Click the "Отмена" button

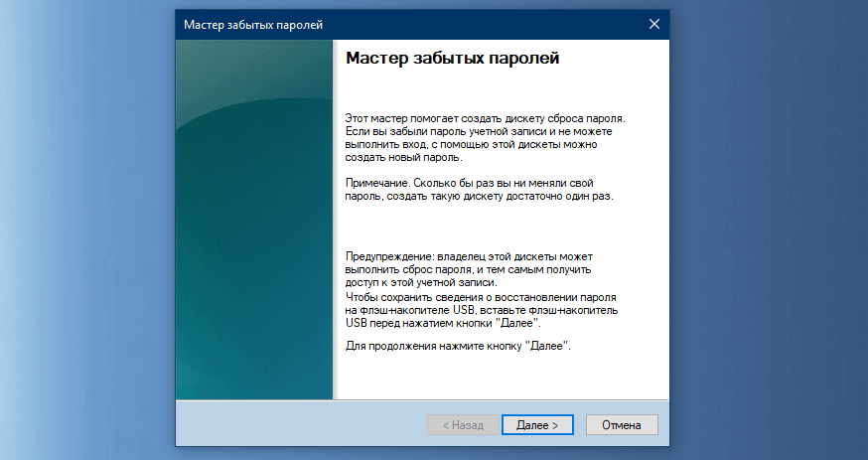[621, 425]
